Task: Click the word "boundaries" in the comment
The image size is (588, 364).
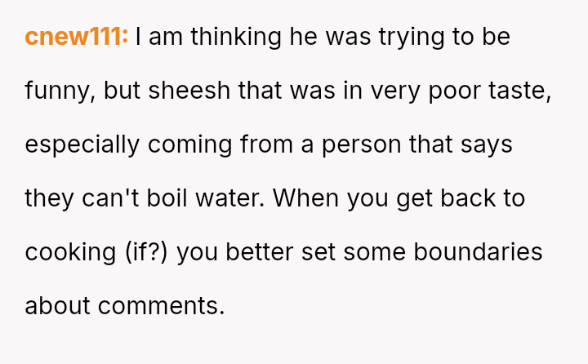Action: [478, 252]
